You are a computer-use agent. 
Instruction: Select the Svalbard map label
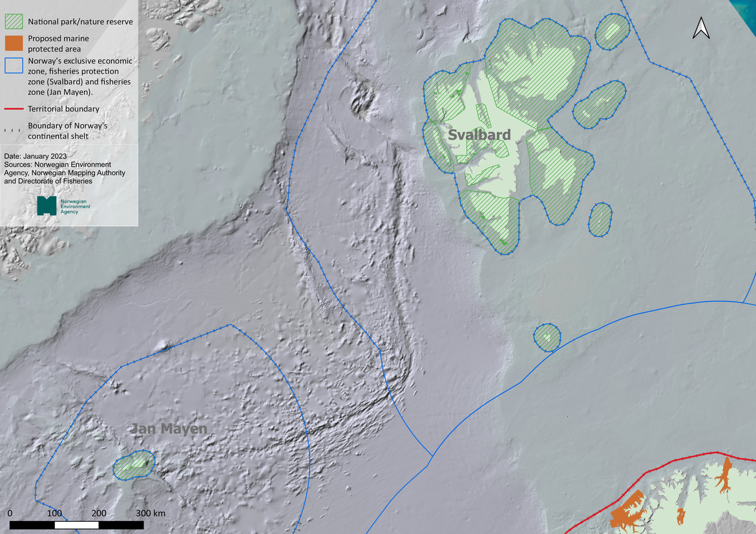tap(480, 135)
